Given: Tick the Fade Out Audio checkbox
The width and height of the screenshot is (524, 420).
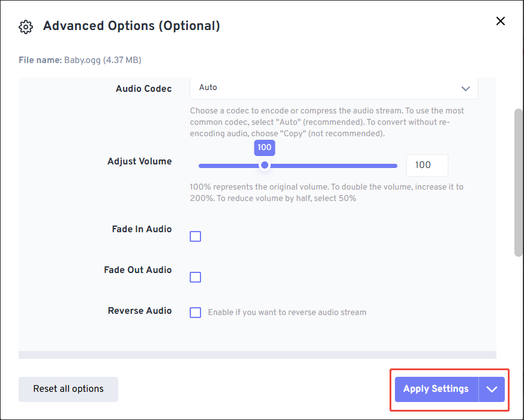Looking at the screenshot, I should coord(195,277).
